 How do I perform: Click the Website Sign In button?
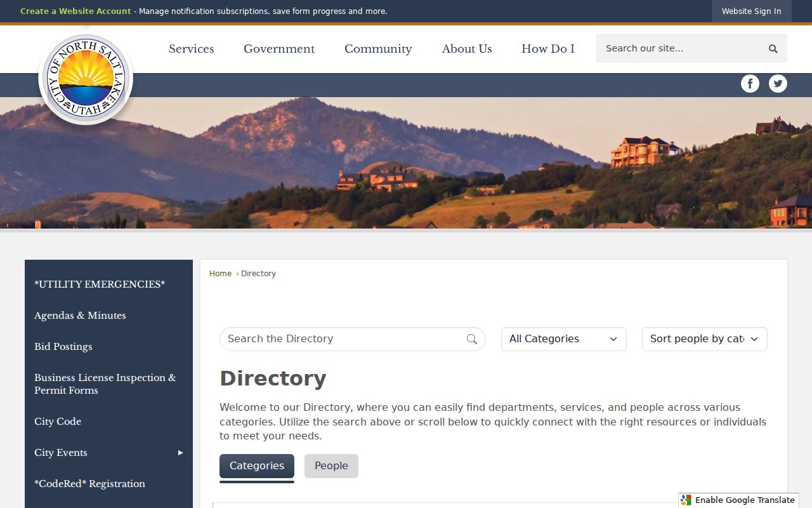[x=752, y=11]
